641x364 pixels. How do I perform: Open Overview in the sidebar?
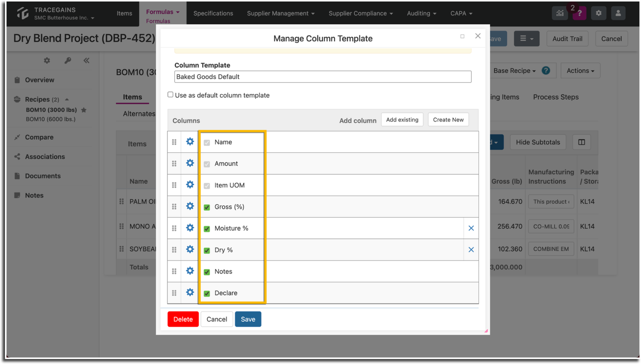40,80
